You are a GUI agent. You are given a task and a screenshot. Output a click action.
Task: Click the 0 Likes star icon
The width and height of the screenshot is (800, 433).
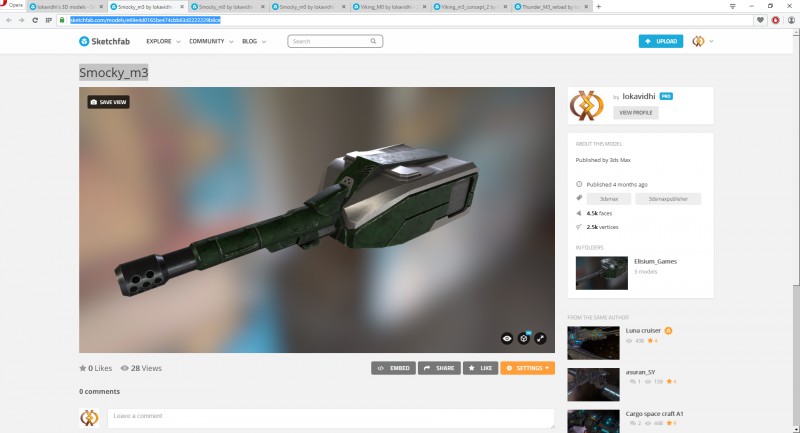point(83,368)
